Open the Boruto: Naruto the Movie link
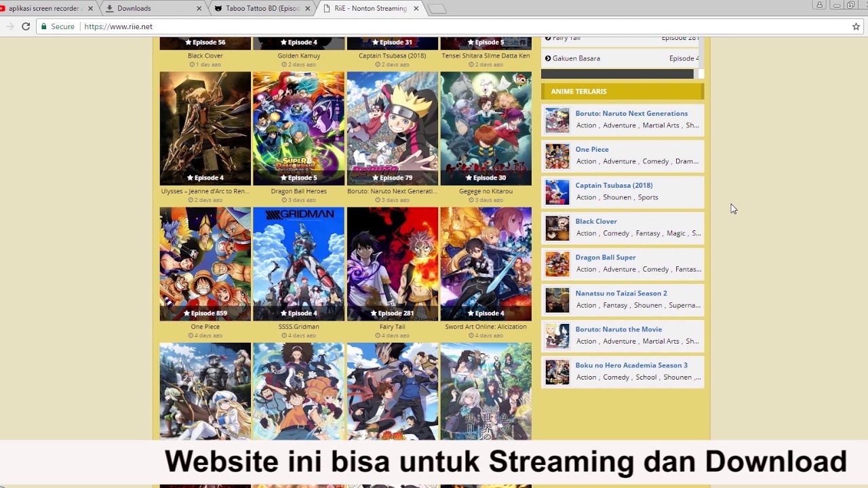Viewport: 868px width, 488px height. [618, 329]
